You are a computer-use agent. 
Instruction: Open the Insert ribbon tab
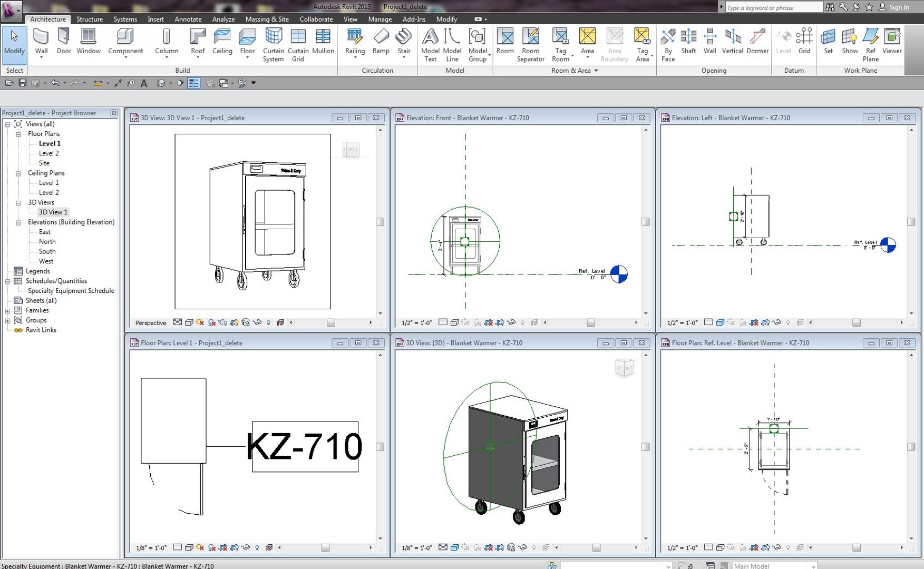click(155, 19)
